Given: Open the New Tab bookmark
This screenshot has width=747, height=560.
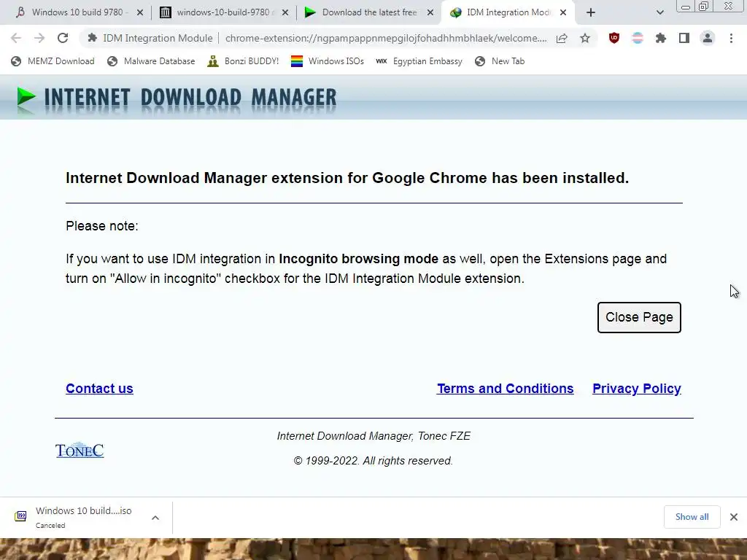Looking at the screenshot, I should [500, 61].
